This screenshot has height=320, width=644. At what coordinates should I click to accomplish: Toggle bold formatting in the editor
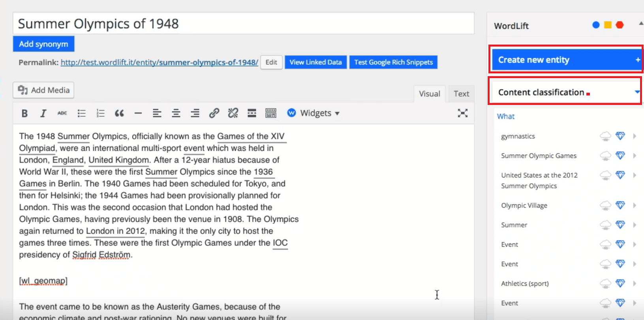(x=24, y=114)
